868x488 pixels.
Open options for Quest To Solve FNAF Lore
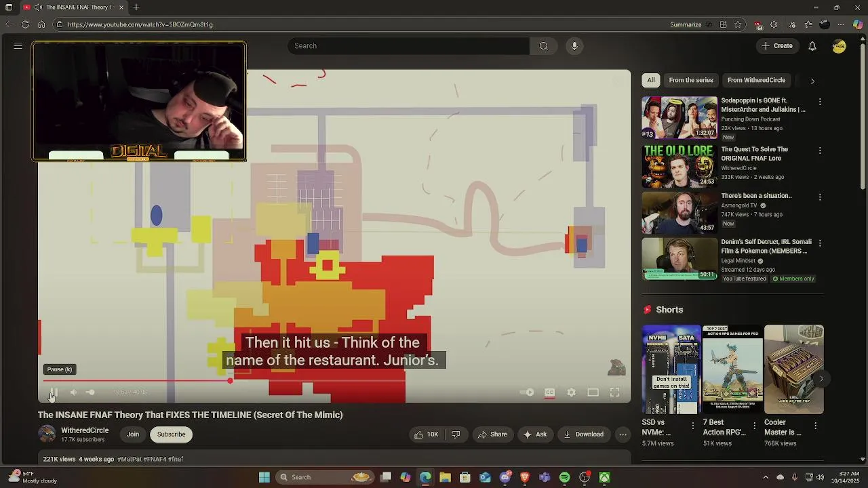(x=820, y=150)
